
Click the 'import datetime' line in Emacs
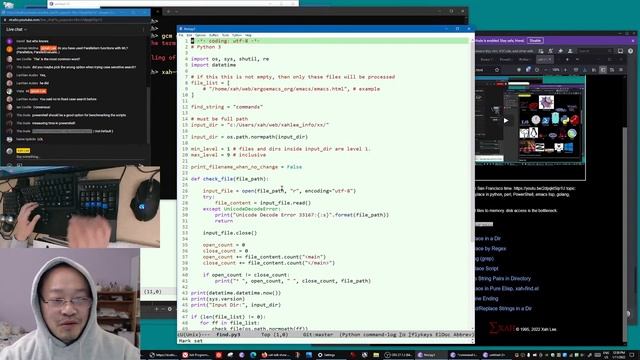click(213, 65)
